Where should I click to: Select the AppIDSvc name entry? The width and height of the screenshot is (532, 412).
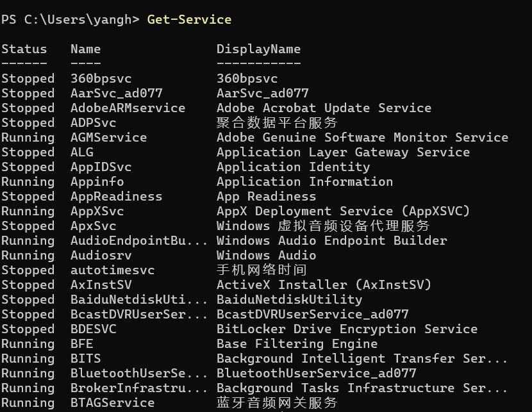click(x=101, y=167)
